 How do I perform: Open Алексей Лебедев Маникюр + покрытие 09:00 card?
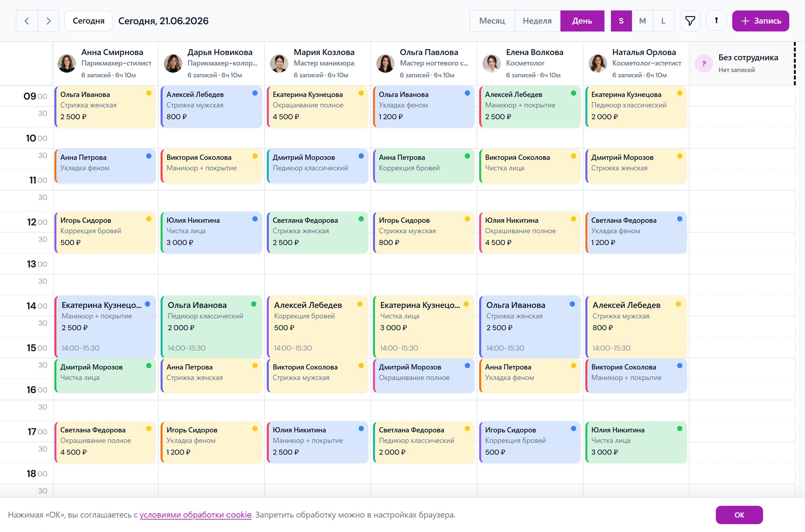click(x=530, y=107)
